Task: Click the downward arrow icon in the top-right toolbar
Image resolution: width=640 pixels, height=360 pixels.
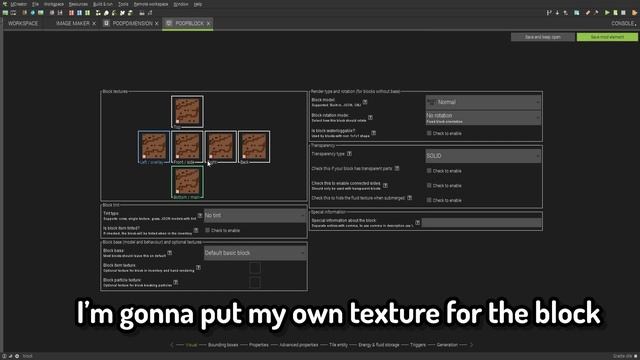Action: [557, 13]
